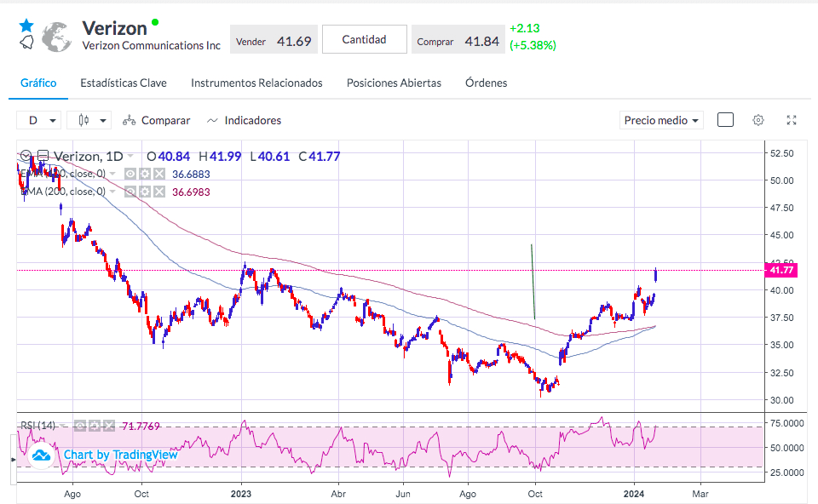Expand the Verizon, 1D legend arrow
Screen dimensions: 818x504
[130, 156]
